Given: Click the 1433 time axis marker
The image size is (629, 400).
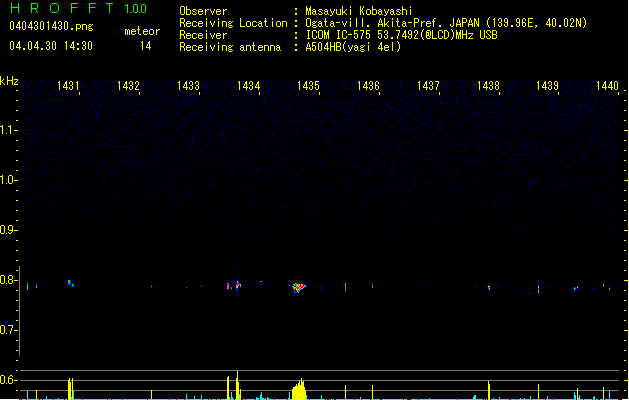Looking at the screenshot, I should [x=188, y=85].
